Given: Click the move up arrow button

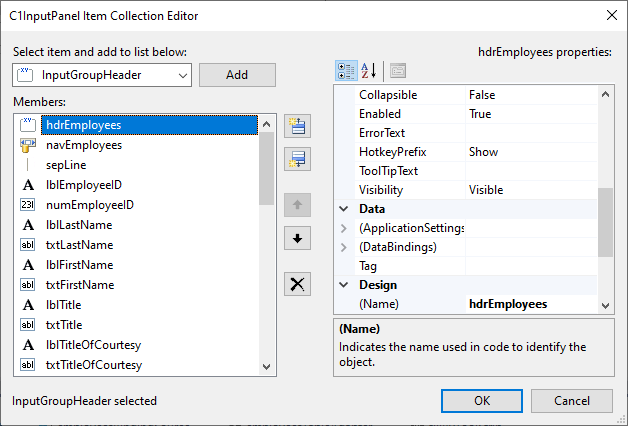Looking at the screenshot, I should coord(297,206).
